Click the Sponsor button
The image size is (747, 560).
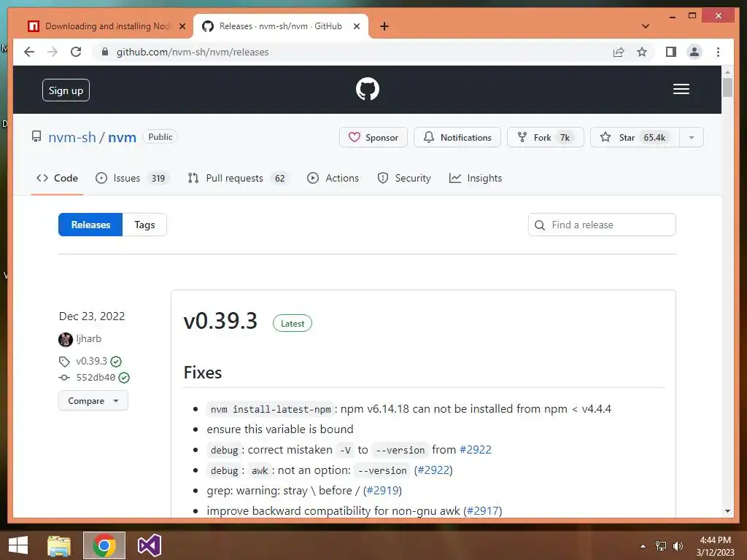pos(373,138)
